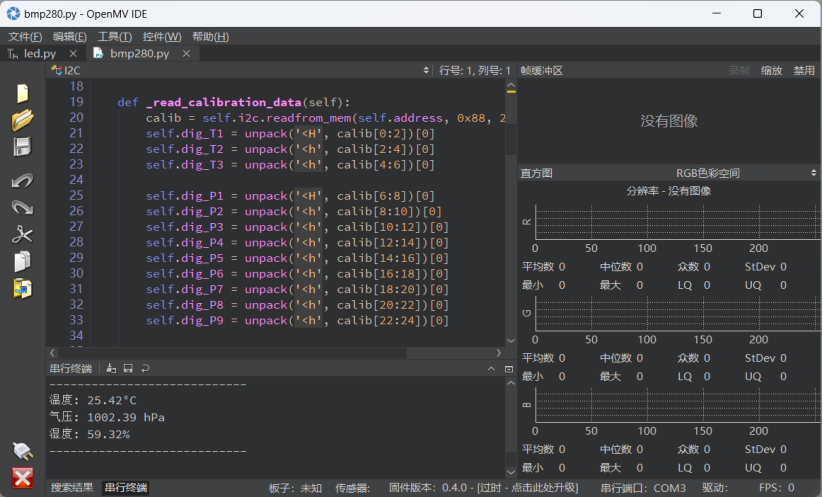Cut selection using the scissors icon
This screenshot has width=823, height=497.
coord(22,235)
